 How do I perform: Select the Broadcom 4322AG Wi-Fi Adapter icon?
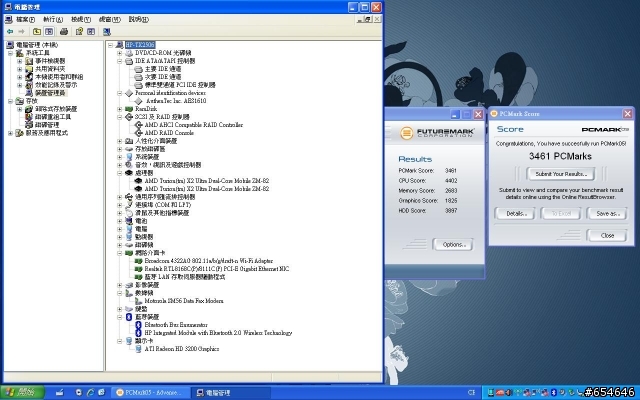(138, 261)
